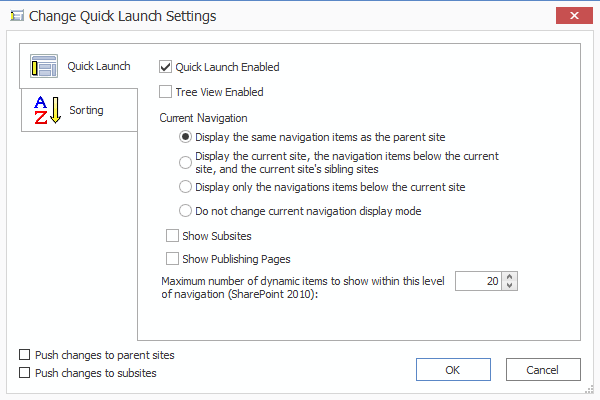Click the maximum dynamic items number field
The image size is (600, 400).
coord(478,281)
